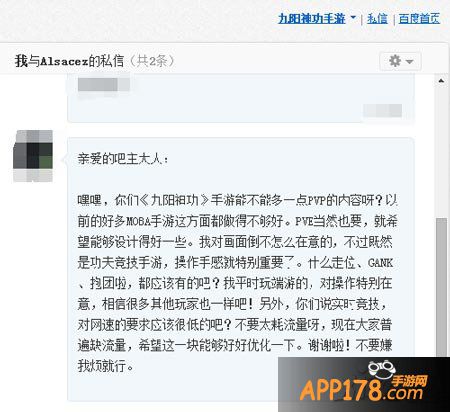The height and width of the screenshot is (412, 450).
Task: Click the message paragraph starting with 嘿嘿
Action: 237,283
